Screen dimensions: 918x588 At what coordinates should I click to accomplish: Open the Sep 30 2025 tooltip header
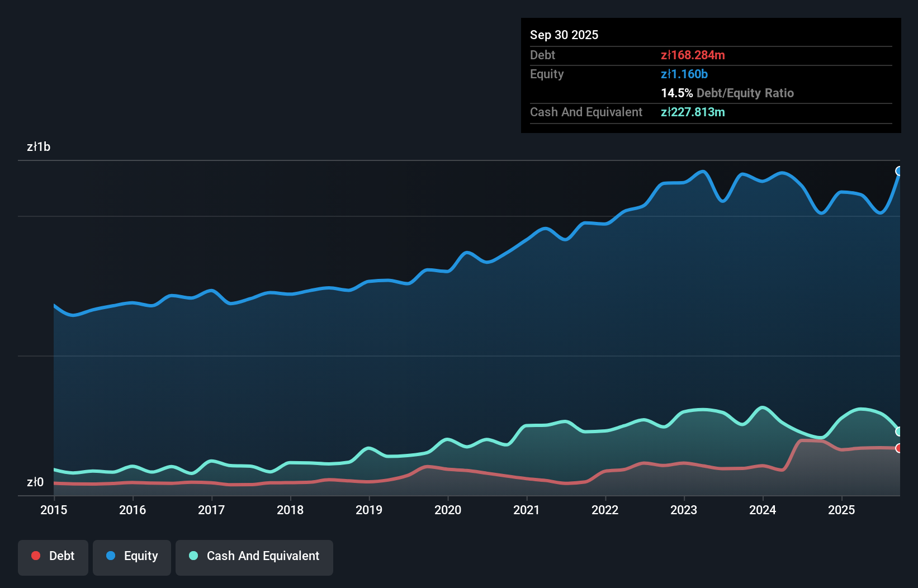(564, 35)
